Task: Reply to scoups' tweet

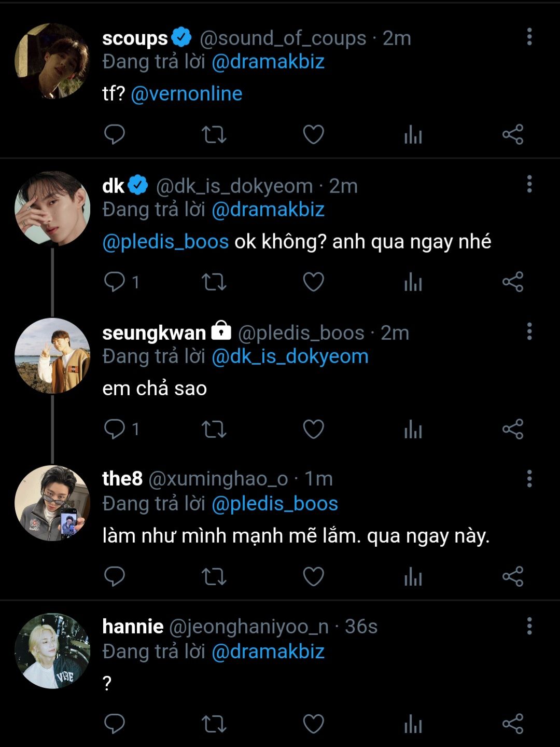Action: [115, 135]
